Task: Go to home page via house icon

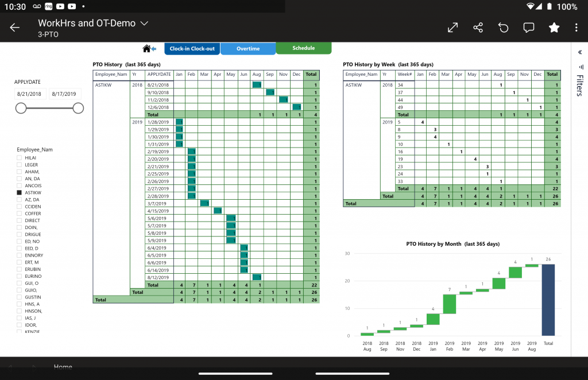Action: click(147, 49)
